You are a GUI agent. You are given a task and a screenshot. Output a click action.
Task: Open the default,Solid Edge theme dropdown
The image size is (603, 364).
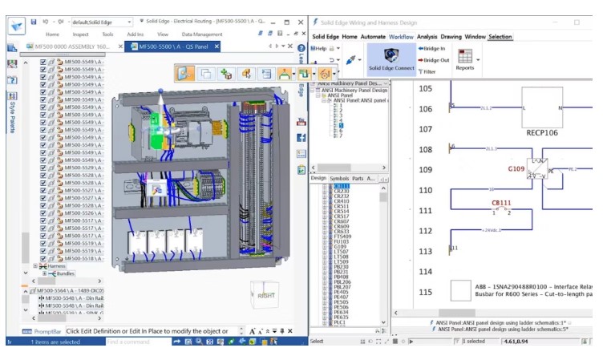102,22
